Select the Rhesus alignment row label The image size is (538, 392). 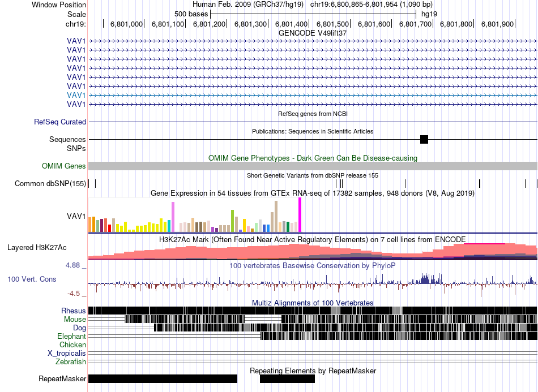click(74, 311)
